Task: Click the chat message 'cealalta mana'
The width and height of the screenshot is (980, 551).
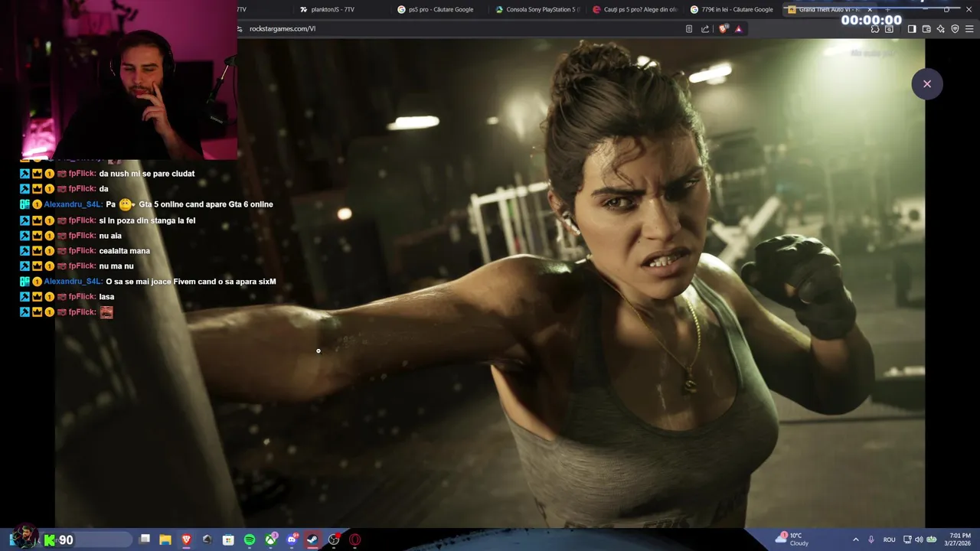Action: 124,251
